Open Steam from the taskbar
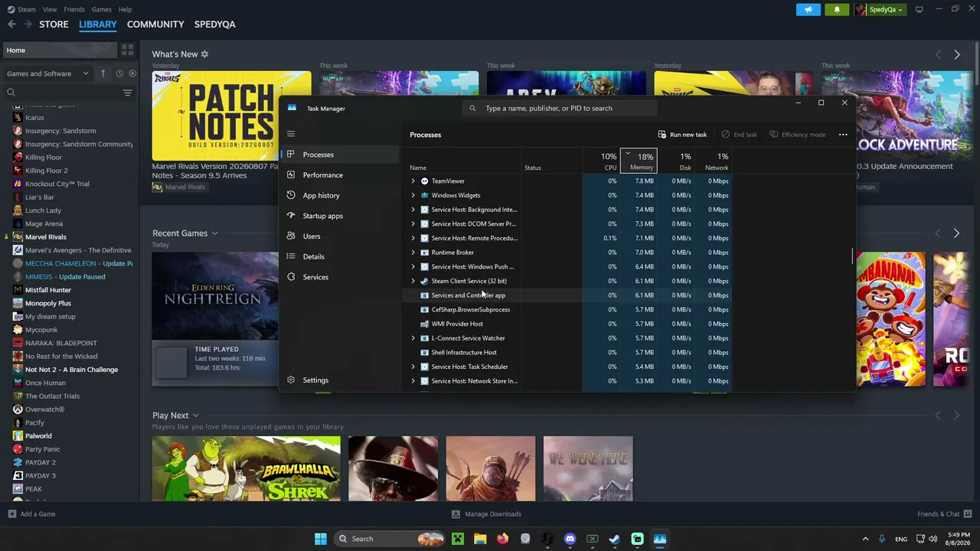This screenshot has width=980, height=551. click(x=614, y=539)
